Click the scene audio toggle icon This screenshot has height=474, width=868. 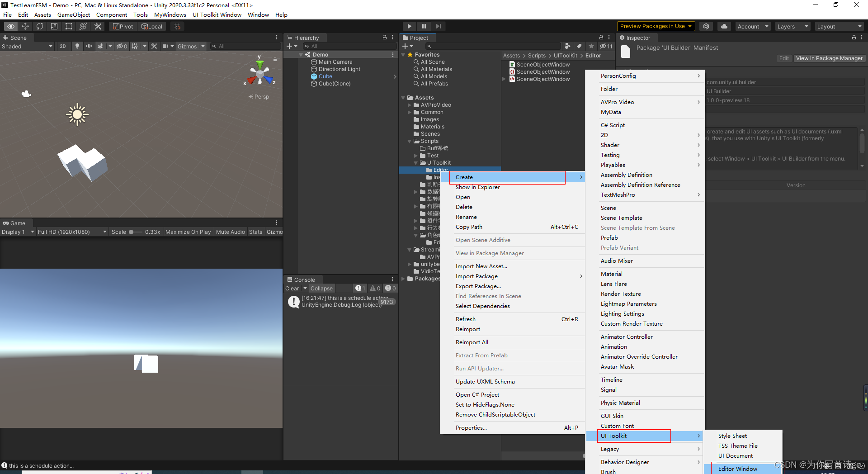89,46
